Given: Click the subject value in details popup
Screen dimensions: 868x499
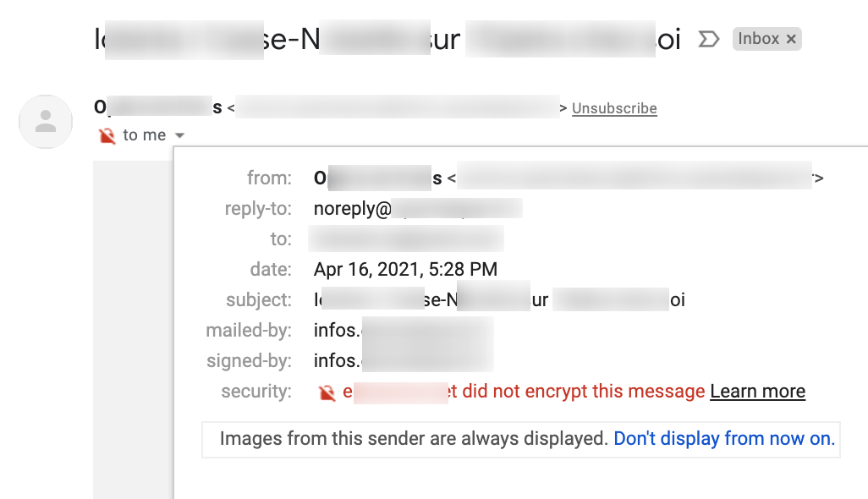Looking at the screenshot, I should pyautogui.click(x=499, y=300).
